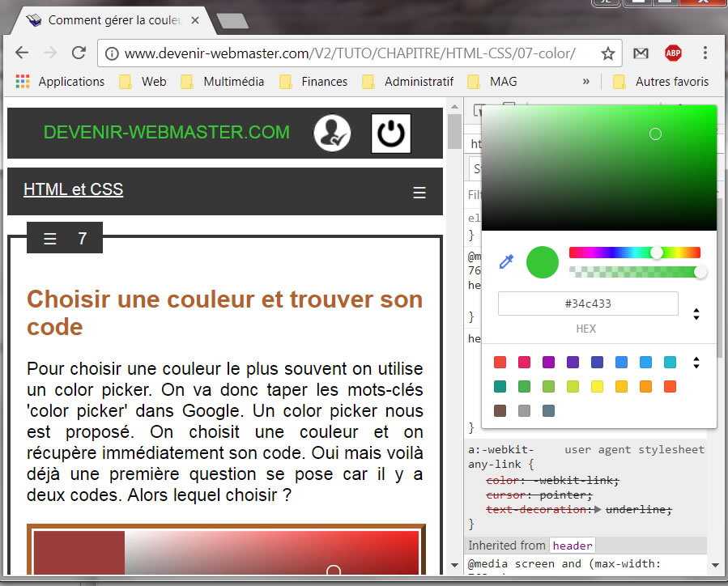Viewport: 728px width, 586px height.
Task: Open the mail extension icon
Action: pos(641,53)
